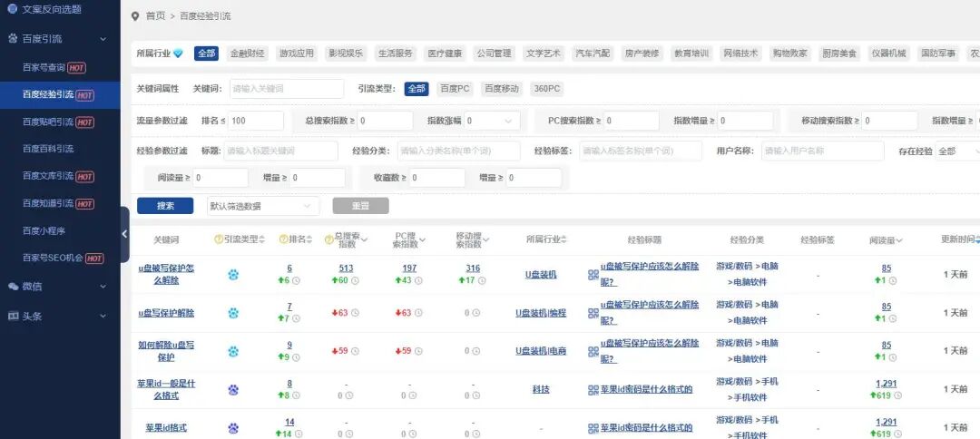
Task: Click the 头条 icon in the sidebar
Action: tap(13, 316)
